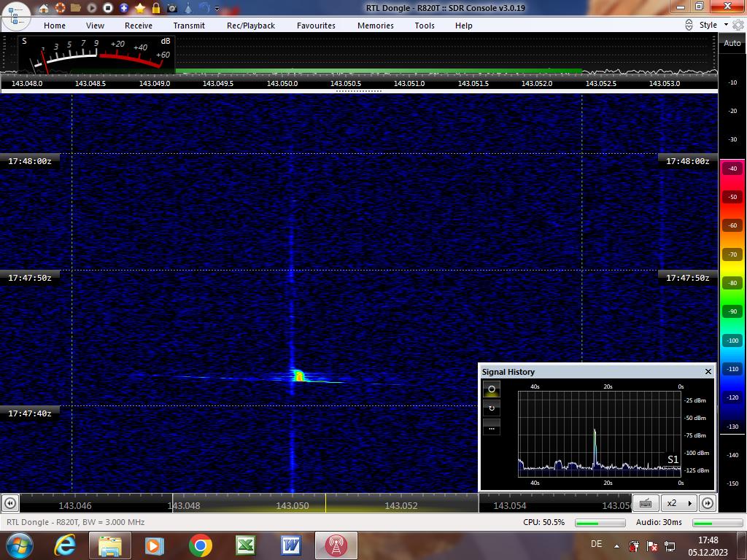747x560 pixels.
Task: Click the scroll-right arrow on the tuning bar
Action: (x=708, y=503)
